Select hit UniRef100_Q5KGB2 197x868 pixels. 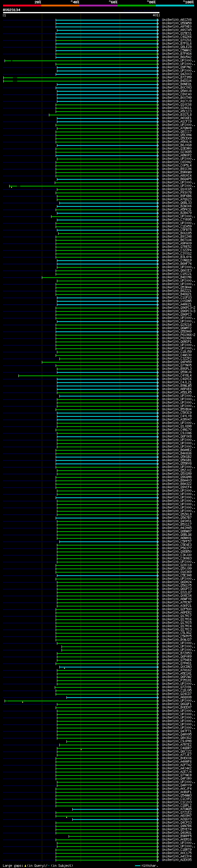(177, 457)
